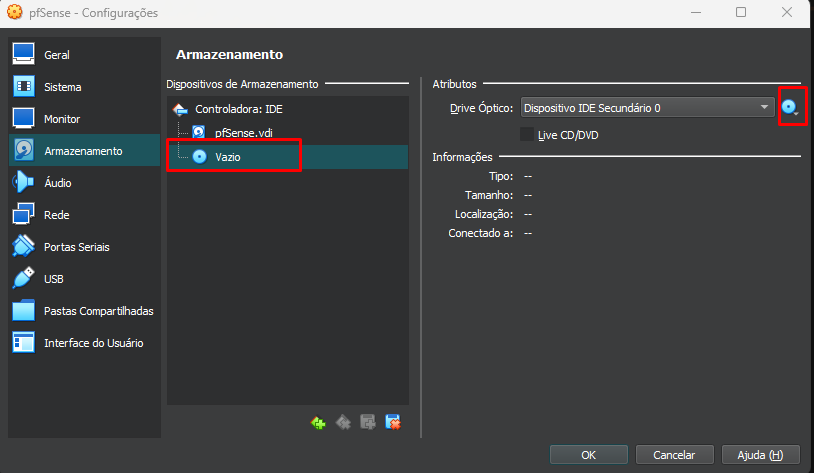Choose a virtual optical disk file
The image size is (814, 473).
790,107
